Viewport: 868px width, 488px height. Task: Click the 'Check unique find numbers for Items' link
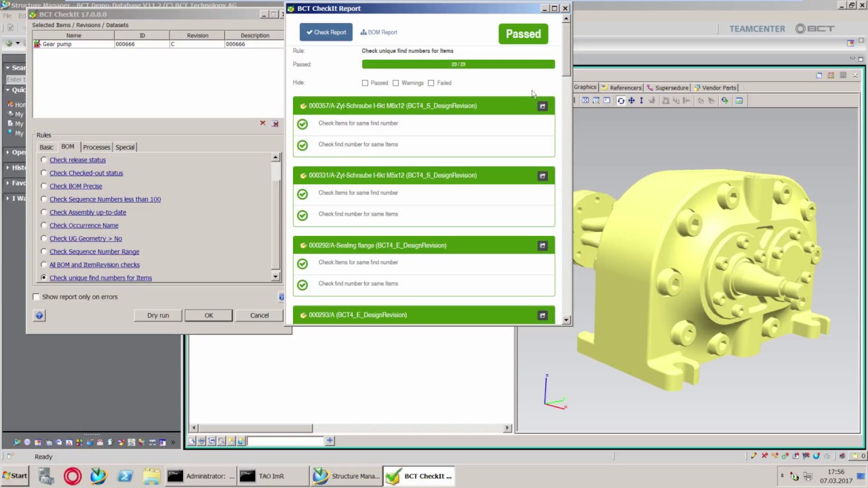[100, 278]
